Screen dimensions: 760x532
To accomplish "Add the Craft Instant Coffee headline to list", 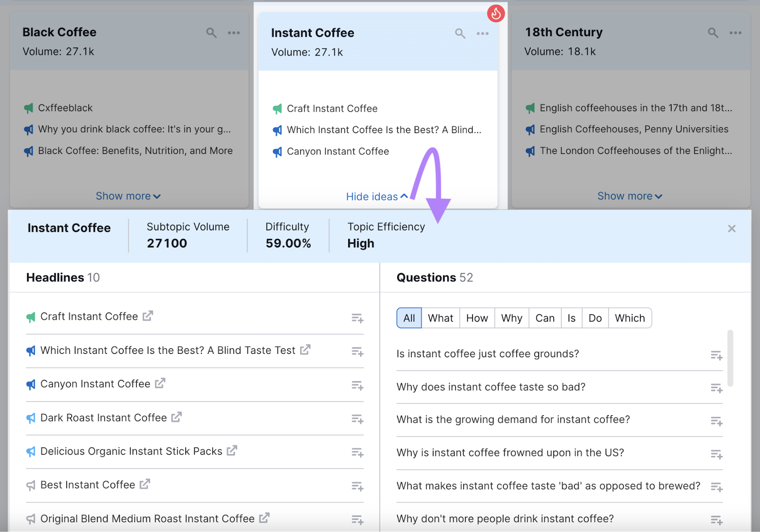I will (357, 318).
